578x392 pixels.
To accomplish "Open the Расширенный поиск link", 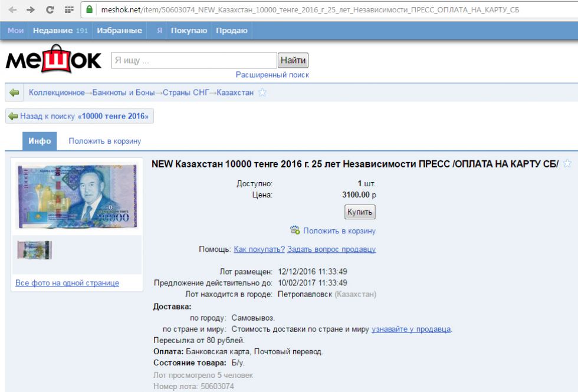I will point(272,75).
